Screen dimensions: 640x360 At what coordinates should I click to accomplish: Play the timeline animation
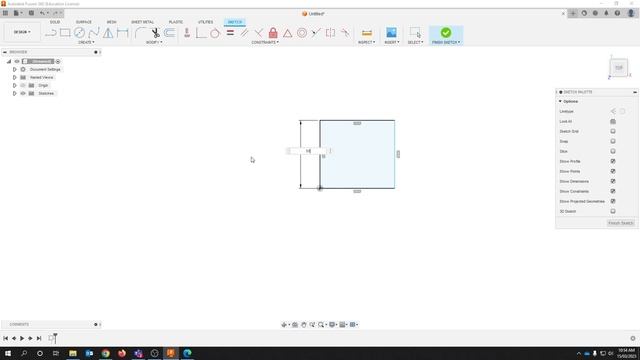(22, 338)
